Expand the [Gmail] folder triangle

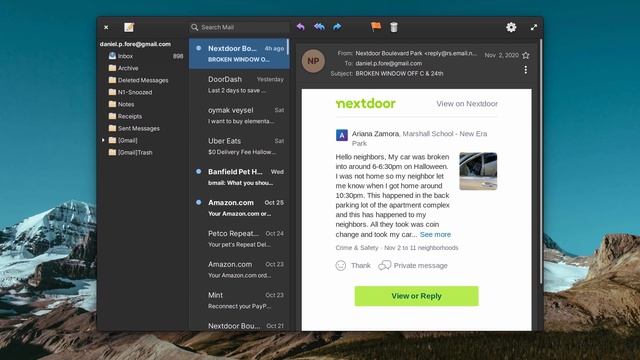[103, 140]
